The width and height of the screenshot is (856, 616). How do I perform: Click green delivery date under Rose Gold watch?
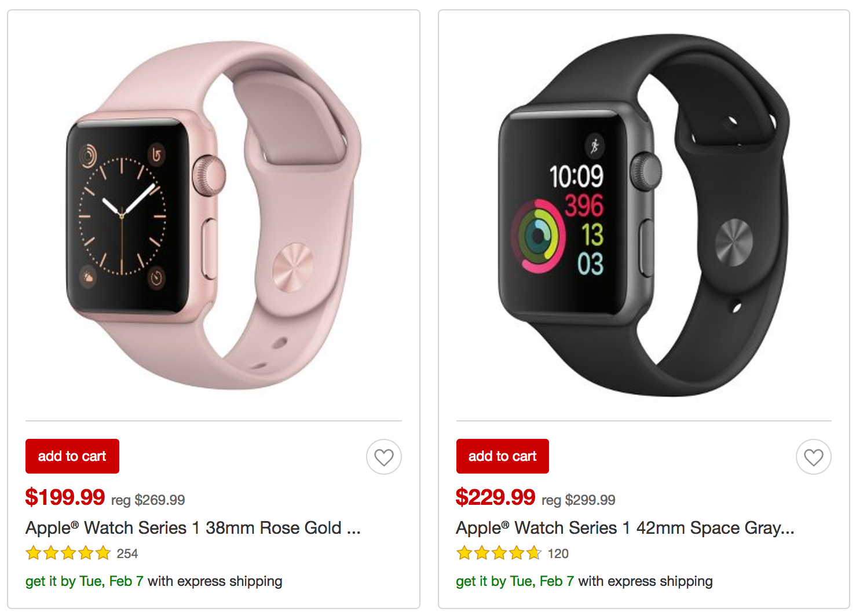(85, 581)
